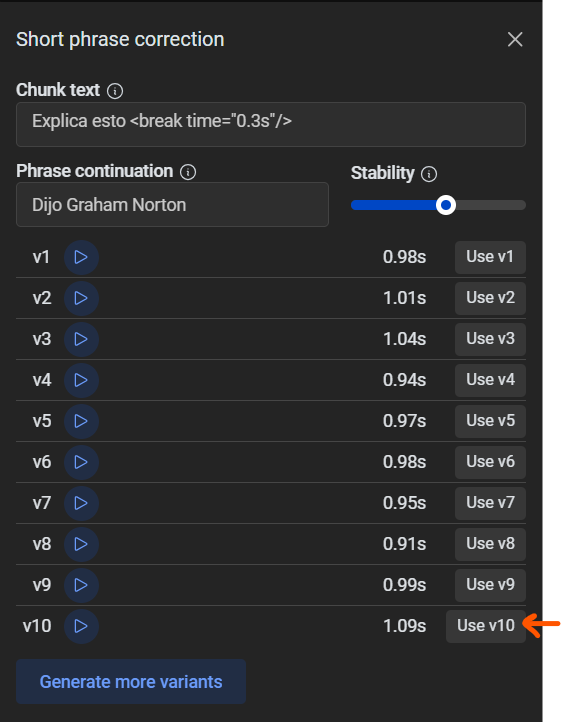Generate more variants
The image size is (561, 722).
[131, 681]
